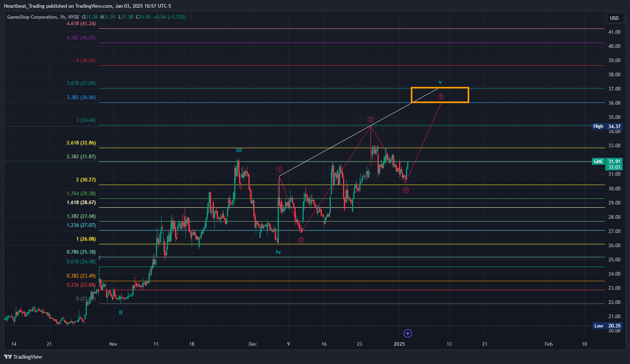Select the 2 (30.27) Fibonacci label
This screenshot has width=630, height=364.
point(86,180)
